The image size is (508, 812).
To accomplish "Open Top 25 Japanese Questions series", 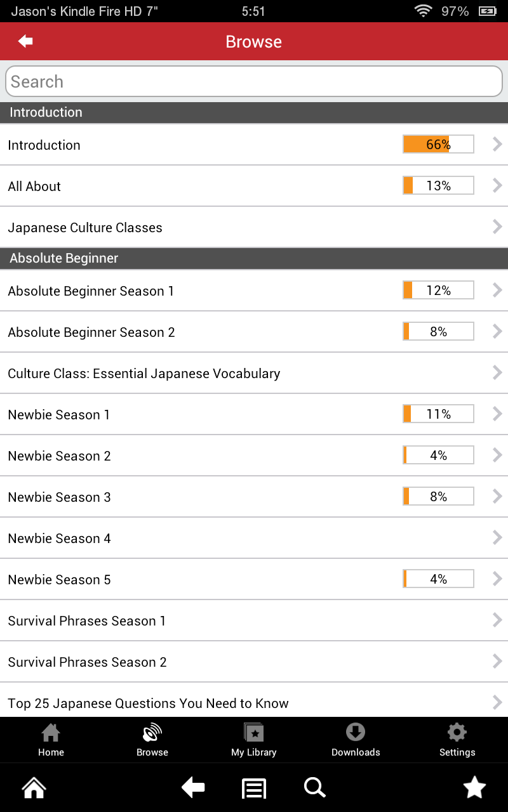I will pyautogui.click(x=149, y=703).
